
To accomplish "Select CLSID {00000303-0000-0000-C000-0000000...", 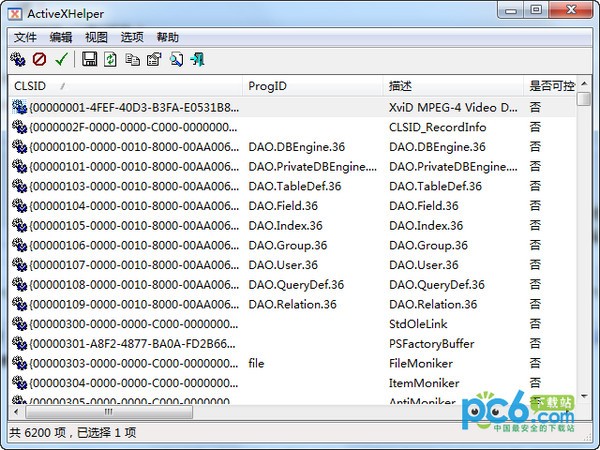I will 134,363.
